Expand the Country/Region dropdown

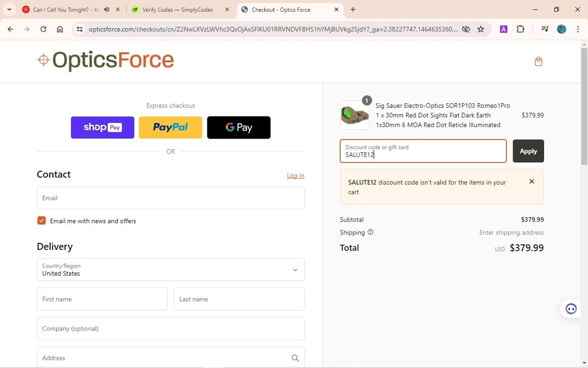click(x=171, y=270)
